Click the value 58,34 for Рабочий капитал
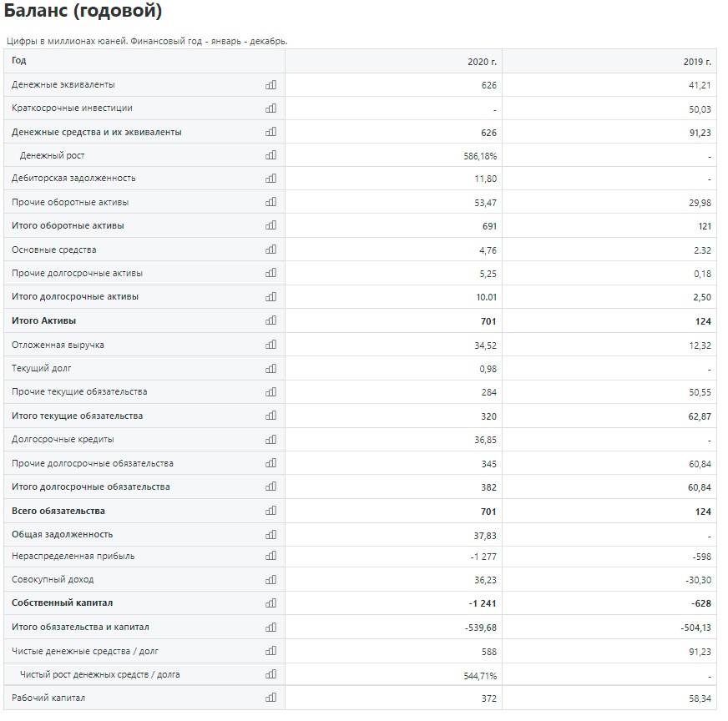The image size is (728, 721). click(700, 698)
